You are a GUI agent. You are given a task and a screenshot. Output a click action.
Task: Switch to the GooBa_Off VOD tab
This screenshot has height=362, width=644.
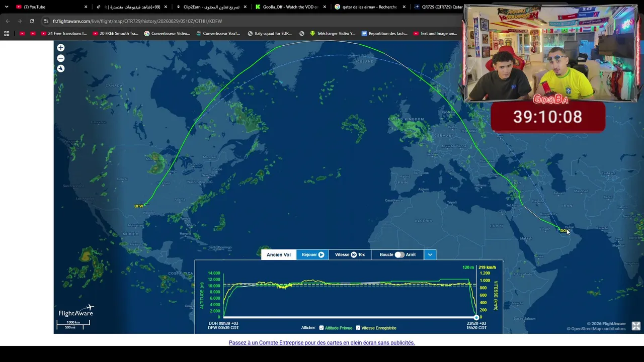tap(291, 7)
